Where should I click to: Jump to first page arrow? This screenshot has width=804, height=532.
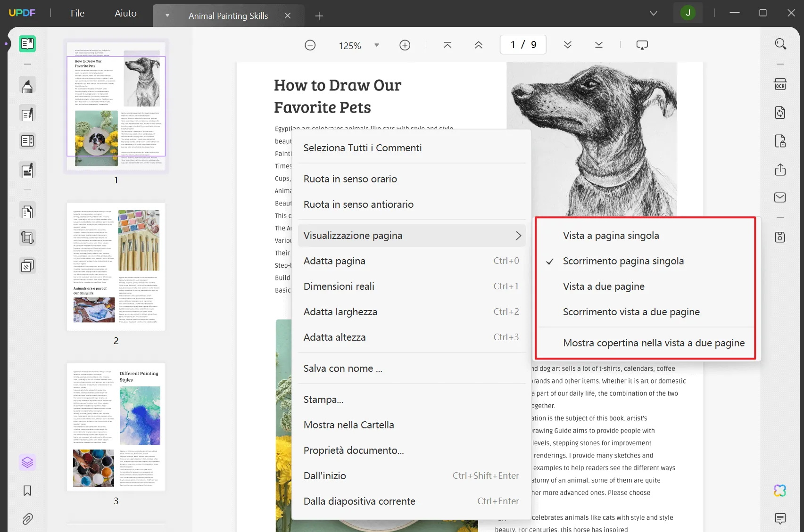[448, 45]
